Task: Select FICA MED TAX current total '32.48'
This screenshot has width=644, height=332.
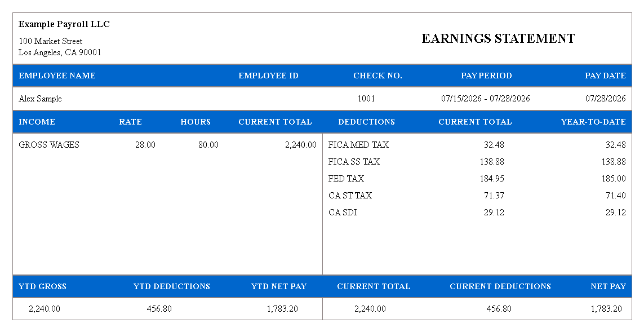Action: point(494,145)
